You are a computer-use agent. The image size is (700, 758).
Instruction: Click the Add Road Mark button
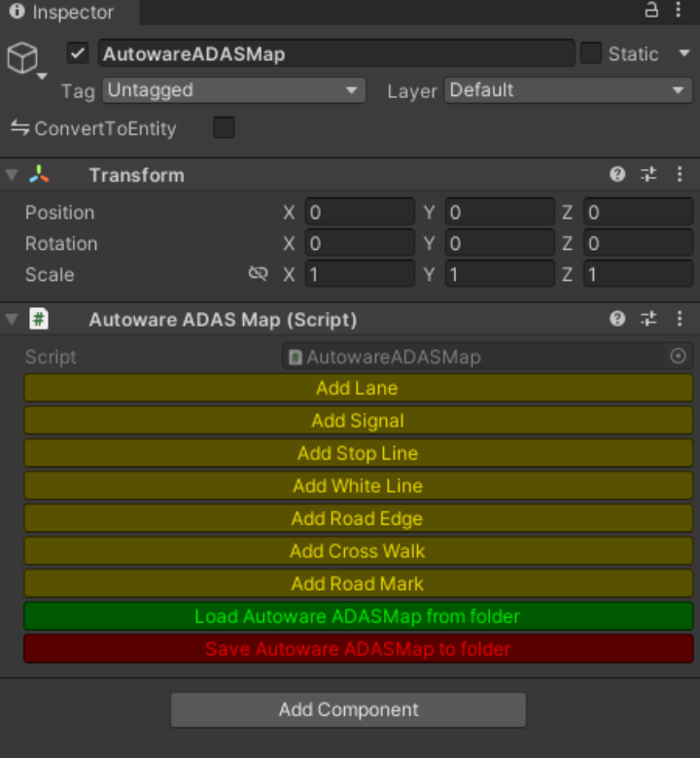359,583
